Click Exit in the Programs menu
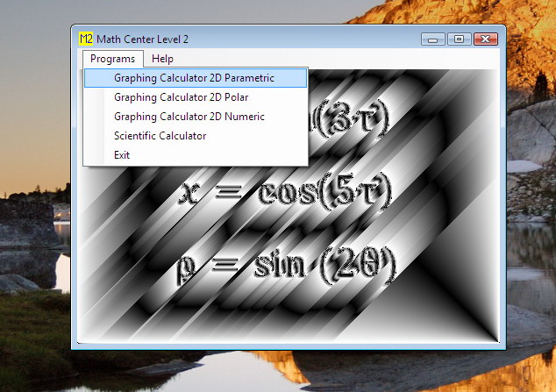Screen dimensions: 556x392 pos(196,155)
